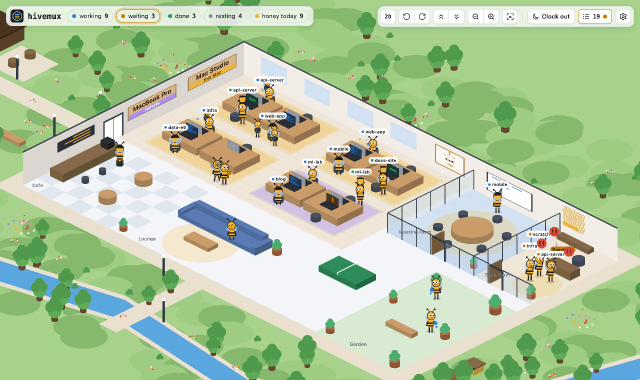
Task: Click the bee resting on the blue lounge couch
Action: (x=231, y=229)
